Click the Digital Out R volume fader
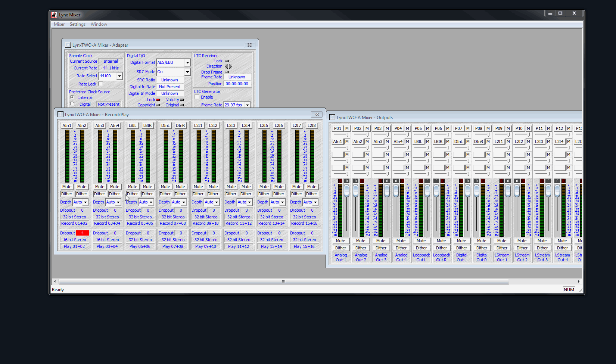The width and height of the screenshot is (616, 364). 476,191
